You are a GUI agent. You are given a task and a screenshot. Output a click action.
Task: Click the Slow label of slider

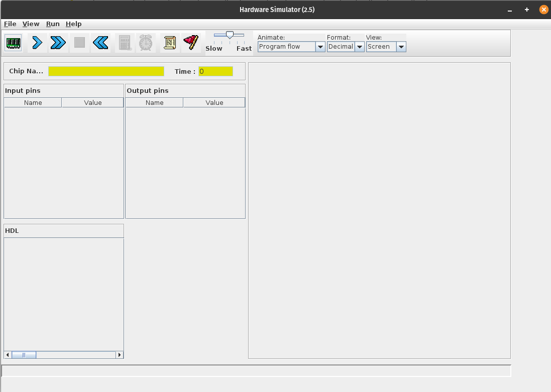click(x=213, y=49)
